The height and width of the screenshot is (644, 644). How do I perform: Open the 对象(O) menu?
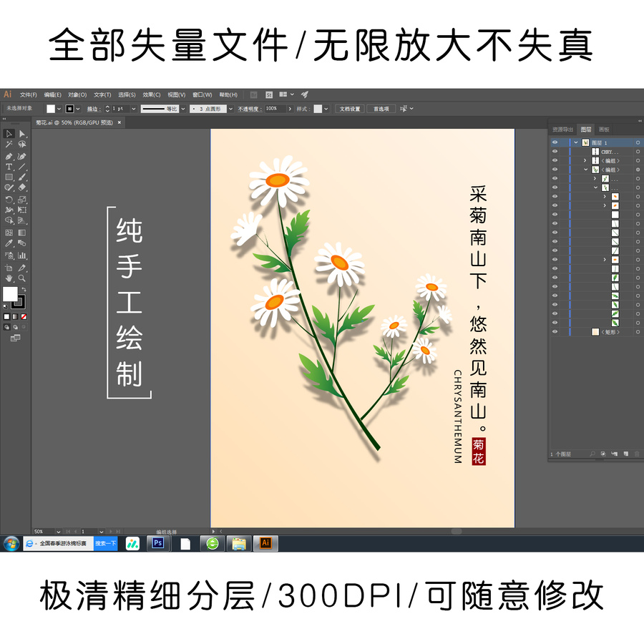pyautogui.click(x=77, y=95)
